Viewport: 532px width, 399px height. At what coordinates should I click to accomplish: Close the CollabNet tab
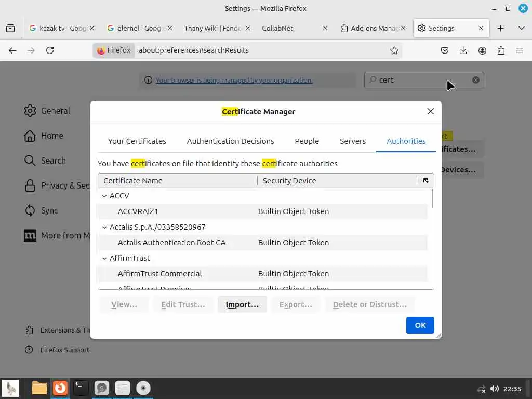(325, 28)
